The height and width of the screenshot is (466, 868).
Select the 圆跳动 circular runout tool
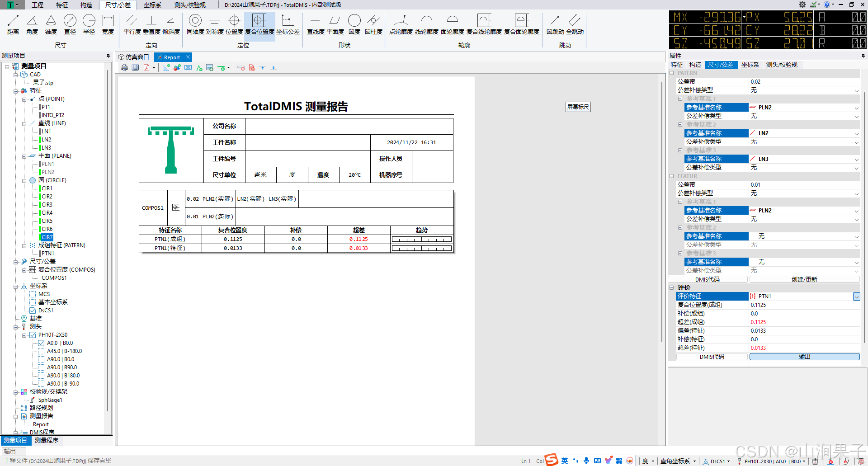555,24
